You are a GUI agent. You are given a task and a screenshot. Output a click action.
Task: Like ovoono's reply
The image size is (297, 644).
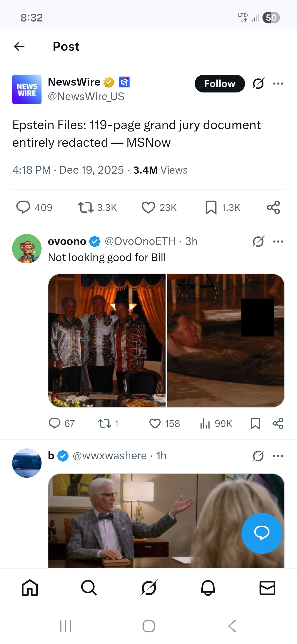pos(155,424)
